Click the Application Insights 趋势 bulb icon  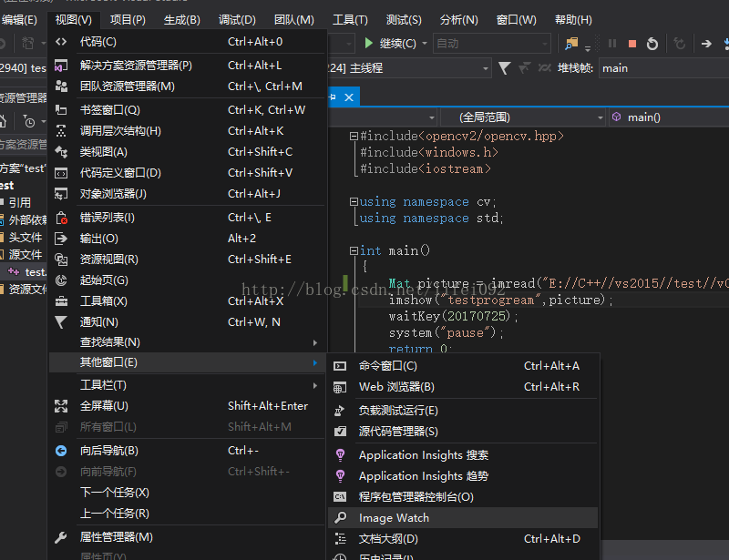click(340, 476)
